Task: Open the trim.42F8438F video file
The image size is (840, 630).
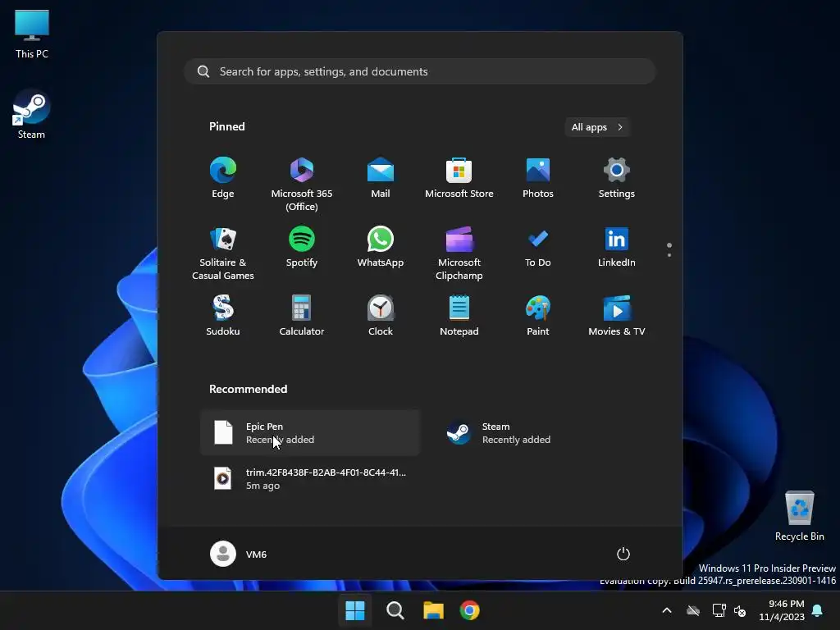Action: (x=310, y=478)
